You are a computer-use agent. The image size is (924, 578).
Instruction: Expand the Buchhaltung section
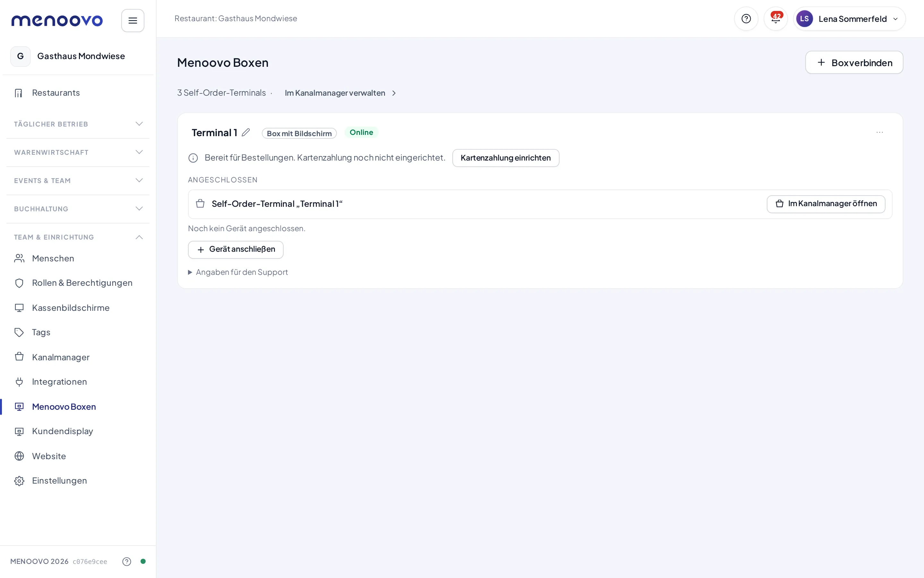[78, 209]
